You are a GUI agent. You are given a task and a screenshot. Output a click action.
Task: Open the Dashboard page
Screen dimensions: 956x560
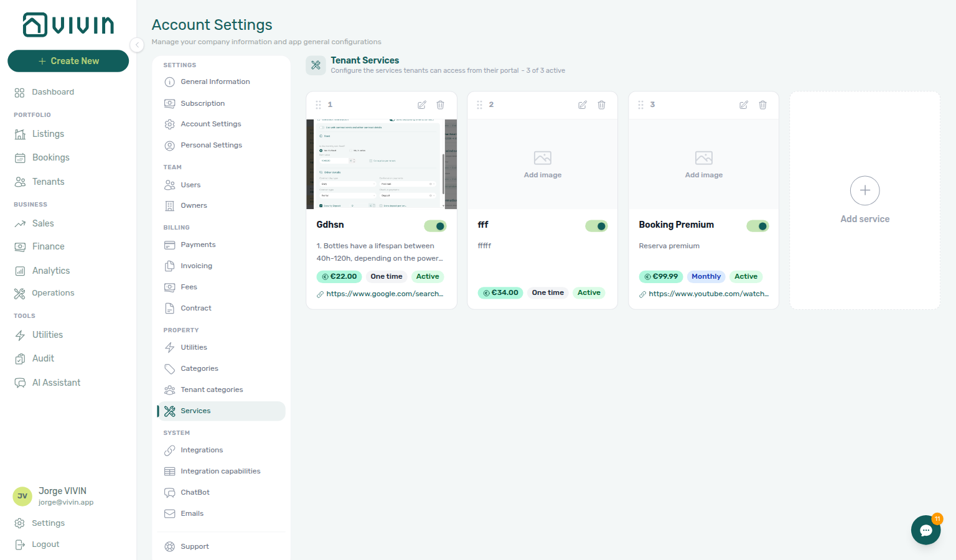(x=53, y=92)
